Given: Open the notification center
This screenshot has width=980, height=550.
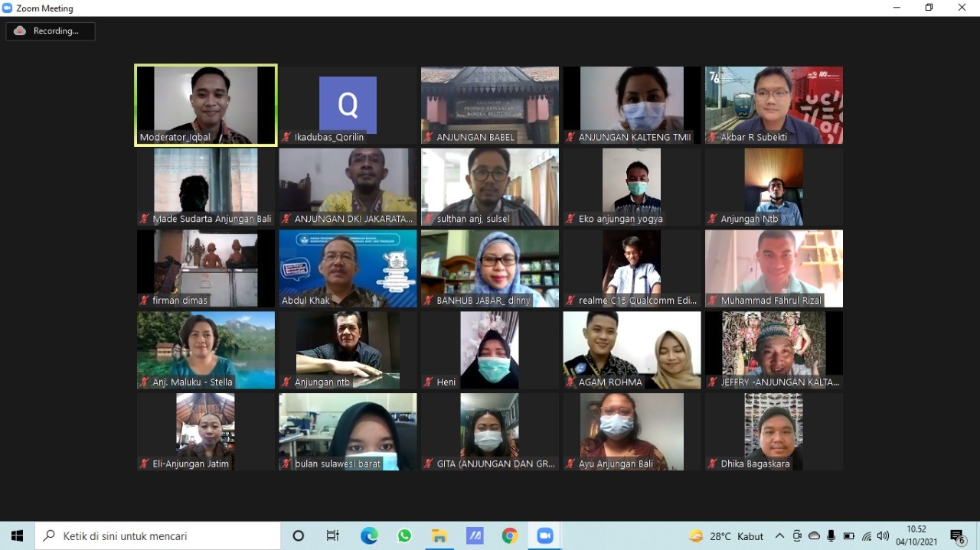Looking at the screenshot, I should 957,536.
